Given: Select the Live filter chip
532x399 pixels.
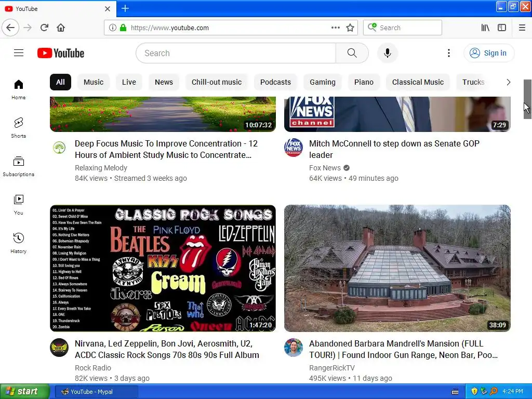Looking at the screenshot, I should click(129, 82).
